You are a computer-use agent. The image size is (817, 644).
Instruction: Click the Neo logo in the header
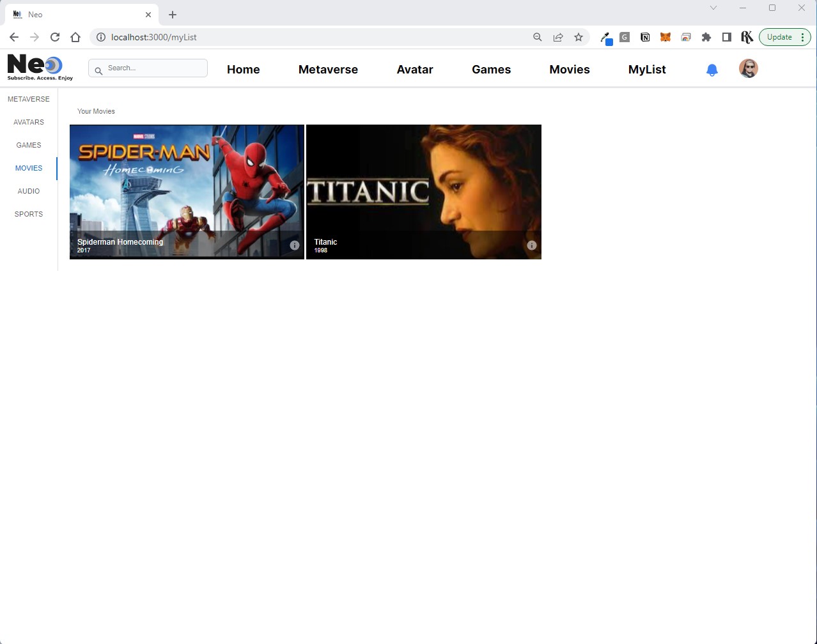tap(40, 67)
